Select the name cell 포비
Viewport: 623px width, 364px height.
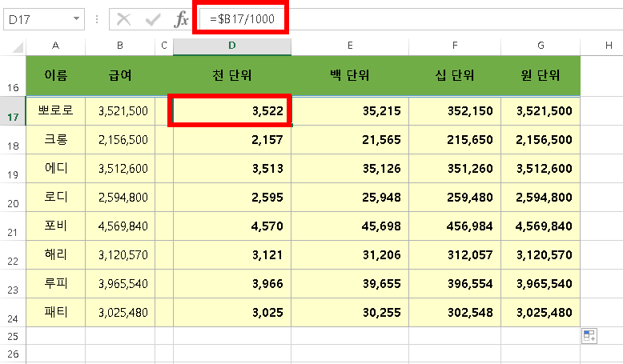pyautogui.click(x=55, y=226)
